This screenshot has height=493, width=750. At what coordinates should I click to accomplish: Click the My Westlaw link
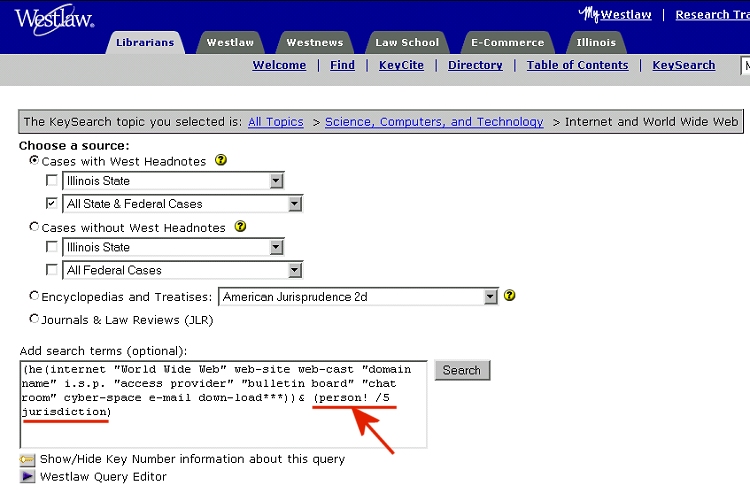[x=615, y=14]
